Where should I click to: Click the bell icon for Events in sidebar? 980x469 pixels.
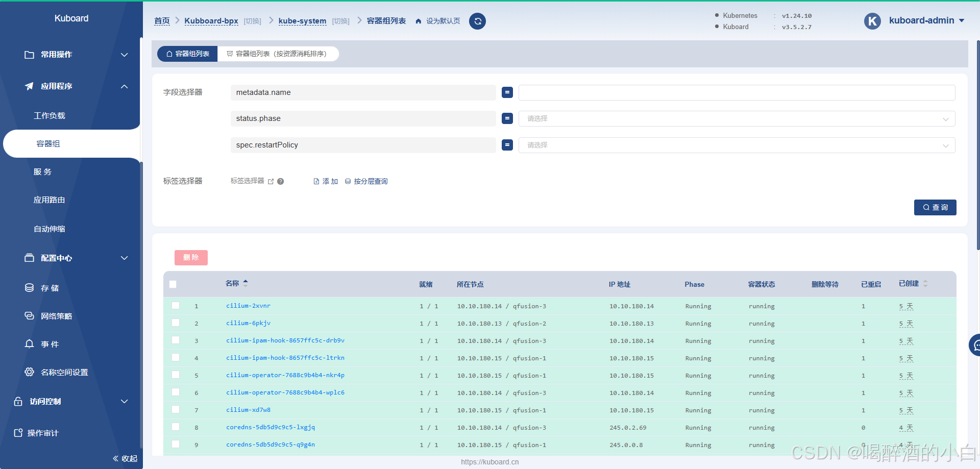point(30,344)
